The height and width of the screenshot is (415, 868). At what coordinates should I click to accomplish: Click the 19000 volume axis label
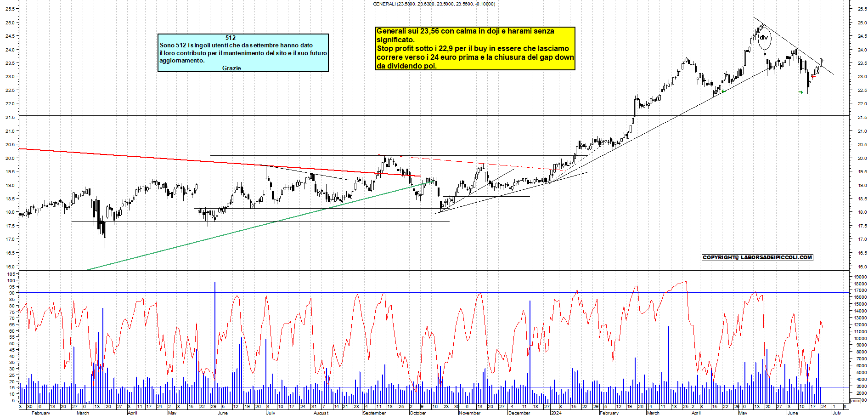click(860, 277)
